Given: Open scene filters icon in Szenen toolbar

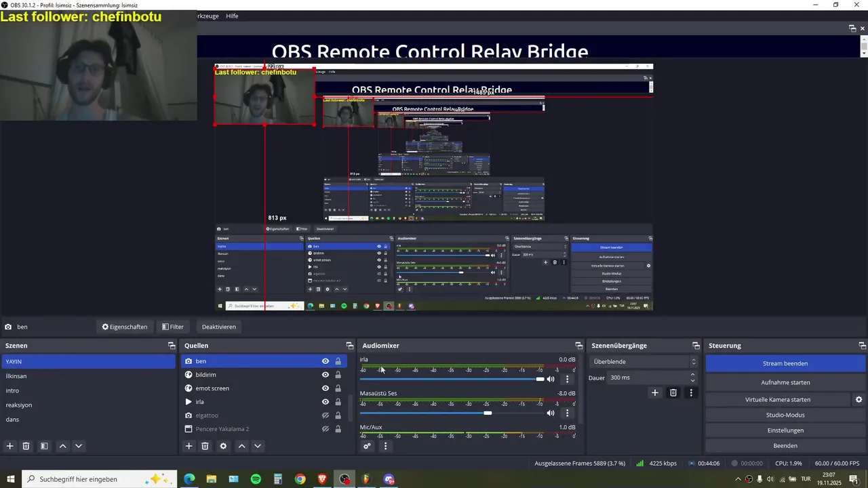Looking at the screenshot, I should point(43,446).
